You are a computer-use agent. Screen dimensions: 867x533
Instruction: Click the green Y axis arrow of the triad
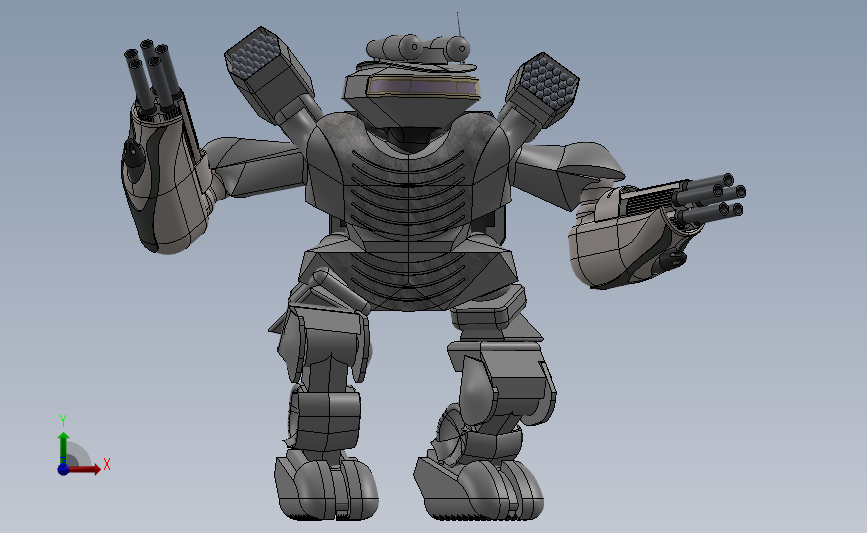64,448
